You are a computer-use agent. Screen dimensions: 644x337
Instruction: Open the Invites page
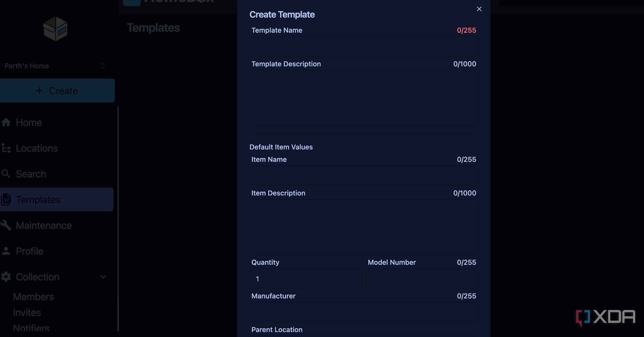click(x=27, y=313)
